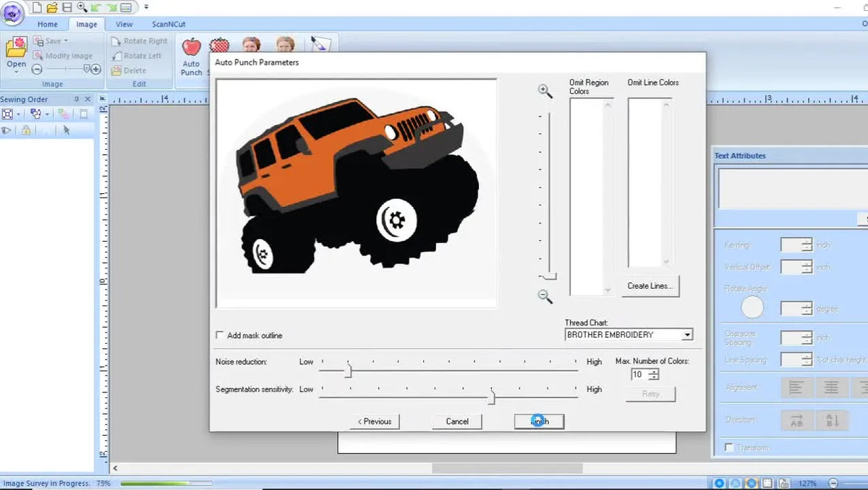This screenshot has width=868, height=490.
Task: Select the Image ribbon tab
Action: (87, 24)
